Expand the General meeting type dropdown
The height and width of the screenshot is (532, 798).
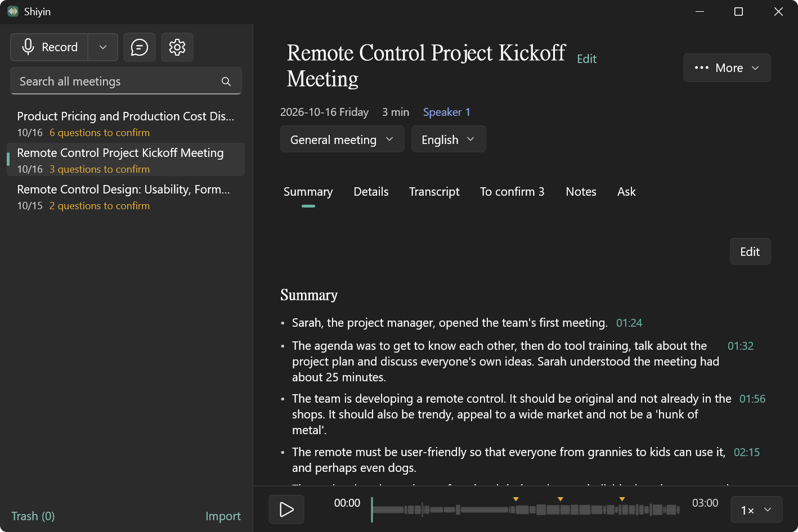[342, 139]
